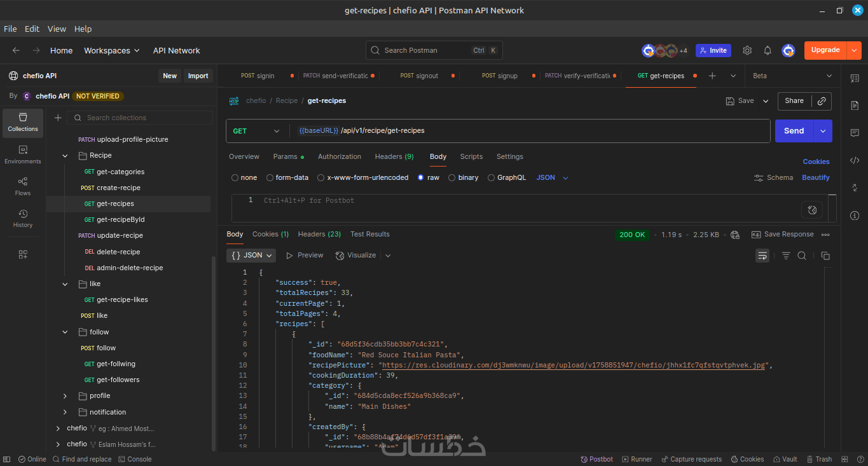Go back with the left arrow
This screenshot has height=466, width=868.
(16, 50)
